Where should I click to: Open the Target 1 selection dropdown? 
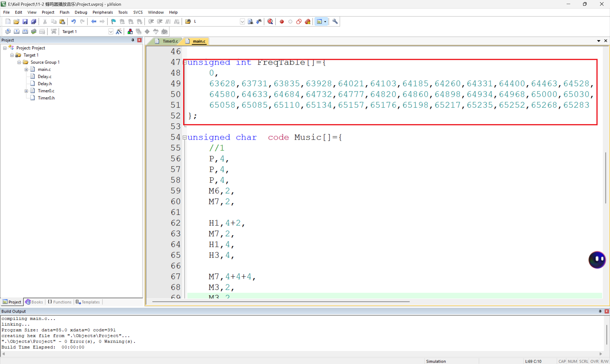click(111, 31)
